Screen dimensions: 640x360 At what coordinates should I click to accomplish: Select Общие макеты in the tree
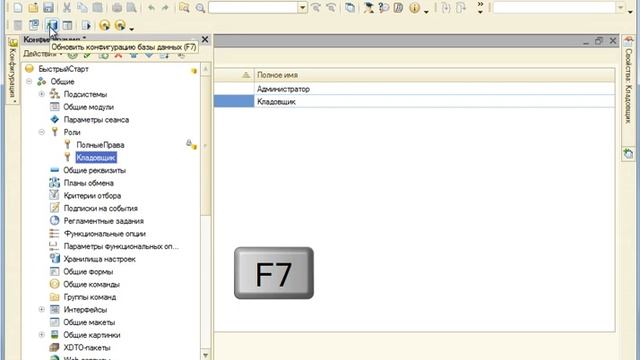(89, 322)
